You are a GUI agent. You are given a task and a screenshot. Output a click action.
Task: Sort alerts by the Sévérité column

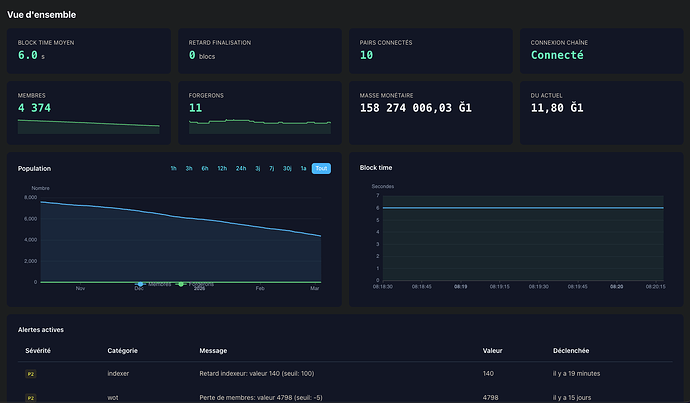37,350
